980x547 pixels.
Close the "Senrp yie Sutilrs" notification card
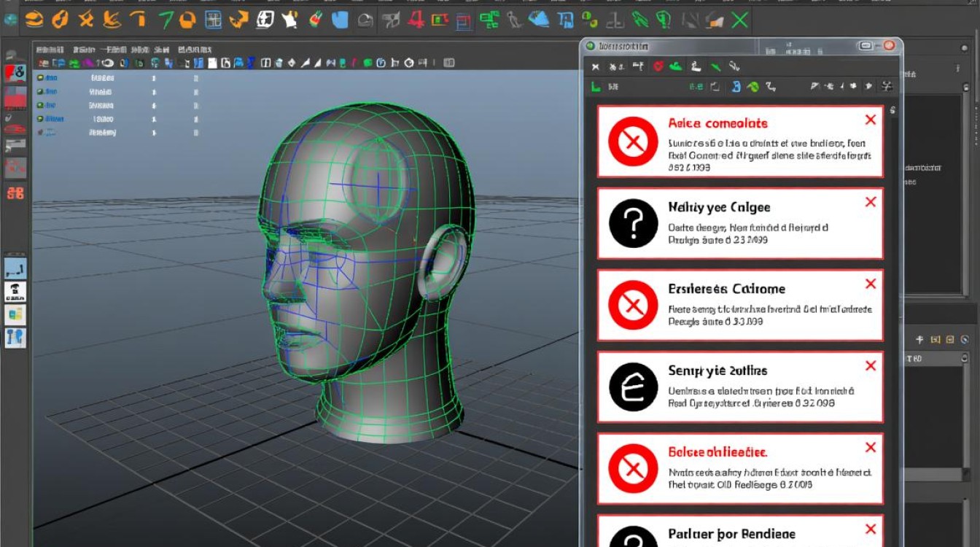click(x=870, y=365)
